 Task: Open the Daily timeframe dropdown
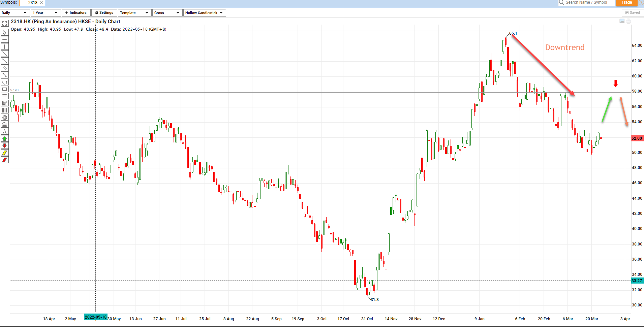pyautogui.click(x=14, y=12)
